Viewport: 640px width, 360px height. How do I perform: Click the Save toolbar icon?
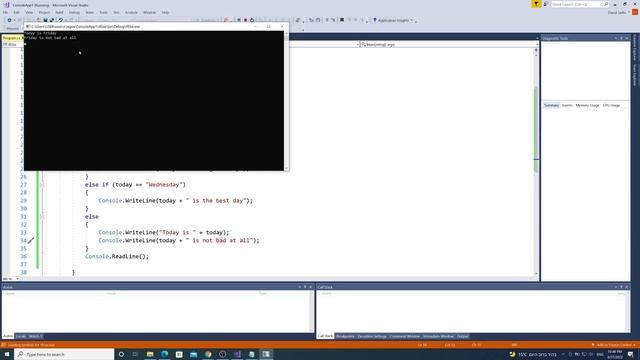pyautogui.click(x=45, y=20)
